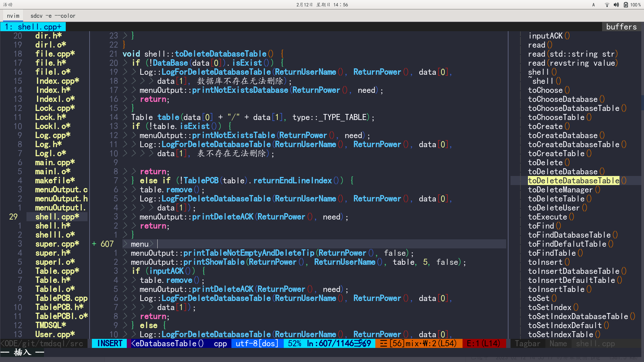Jump to toDeleteUser() tag
The image size is (644, 362).
558,208
